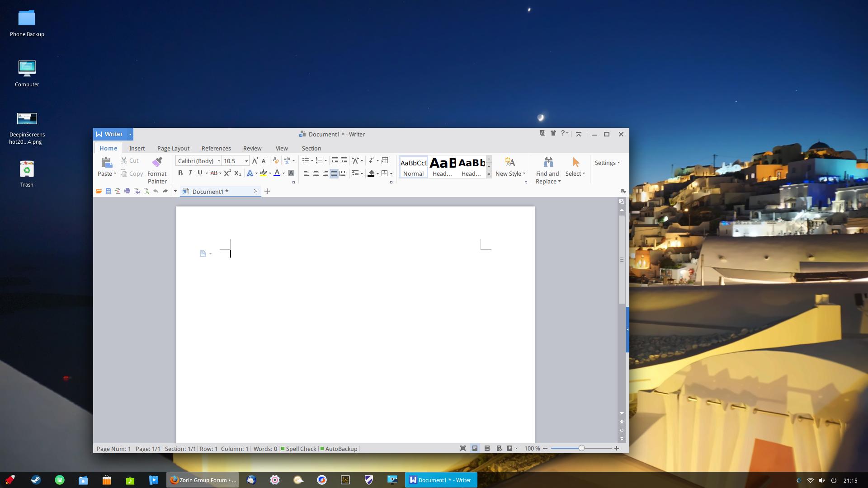Image resolution: width=868 pixels, height=488 pixels.
Task: Click the New Style button
Action: point(510,167)
